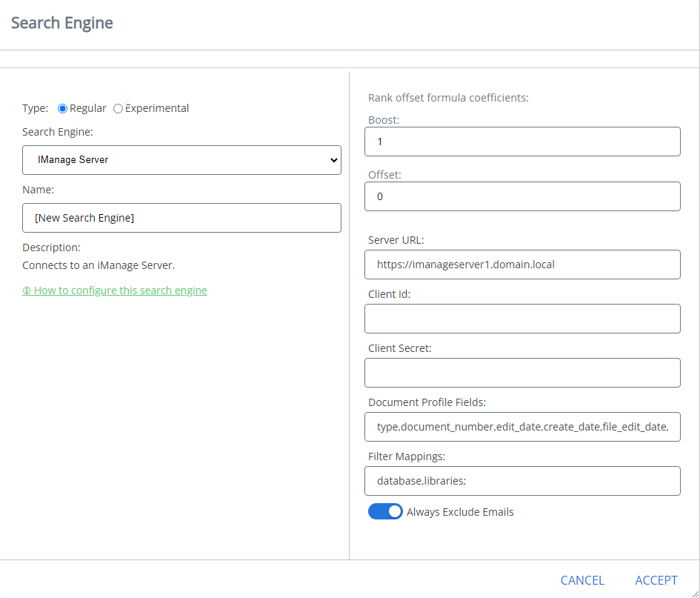
Task: Click the chevron arrow of Search Engine dropdown
Action: (x=333, y=160)
